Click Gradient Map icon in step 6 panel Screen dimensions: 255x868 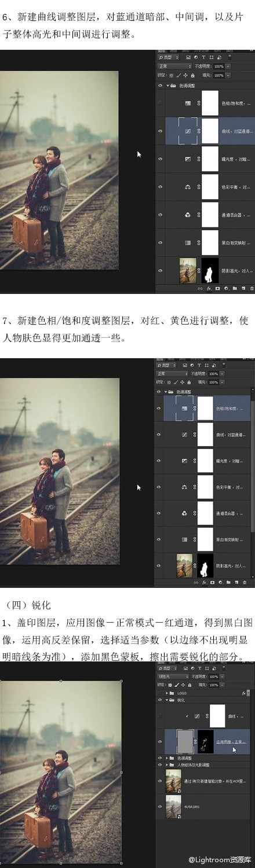tap(188, 243)
